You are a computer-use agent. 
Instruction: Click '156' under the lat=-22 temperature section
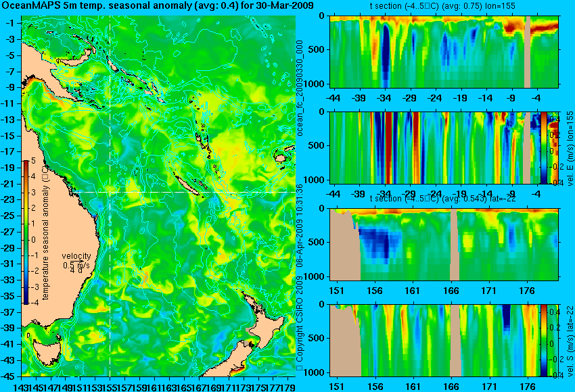pyautogui.click(x=375, y=291)
